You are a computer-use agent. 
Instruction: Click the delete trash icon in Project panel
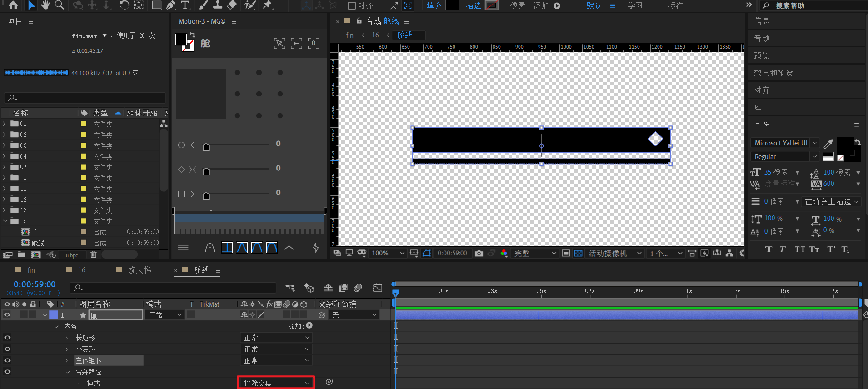pyautogui.click(x=93, y=254)
